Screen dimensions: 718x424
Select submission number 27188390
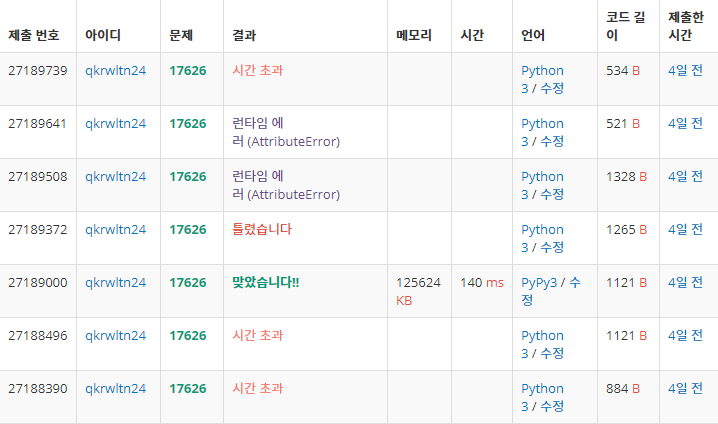[x=38, y=389]
